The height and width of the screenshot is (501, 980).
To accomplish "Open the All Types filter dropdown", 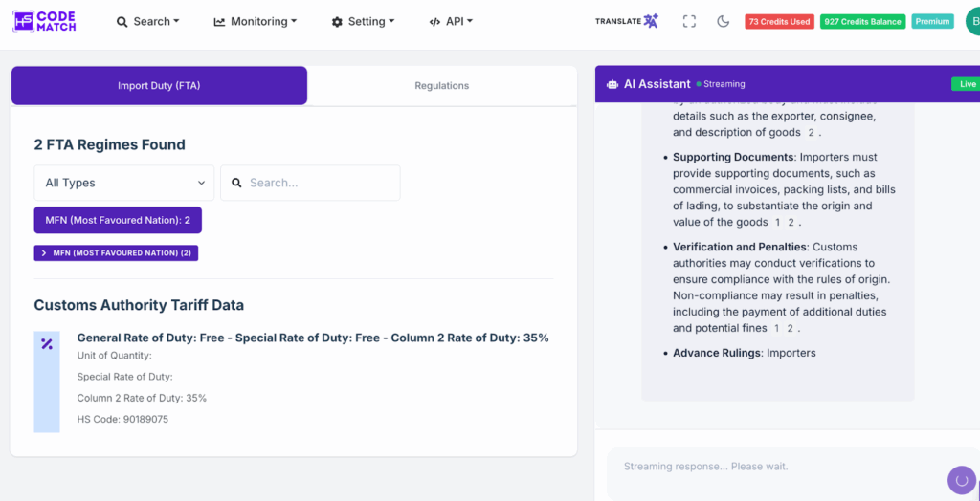I will 124,183.
